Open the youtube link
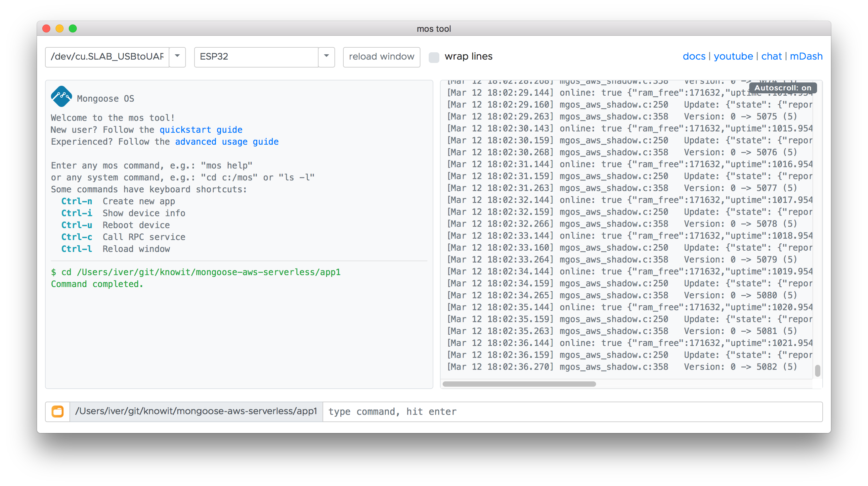This screenshot has height=486, width=868. pyautogui.click(x=733, y=56)
